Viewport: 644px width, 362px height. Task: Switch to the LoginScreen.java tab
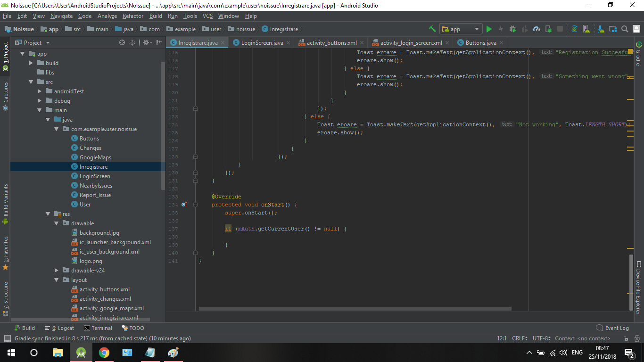pyautogui.click(x=262, y=43)
